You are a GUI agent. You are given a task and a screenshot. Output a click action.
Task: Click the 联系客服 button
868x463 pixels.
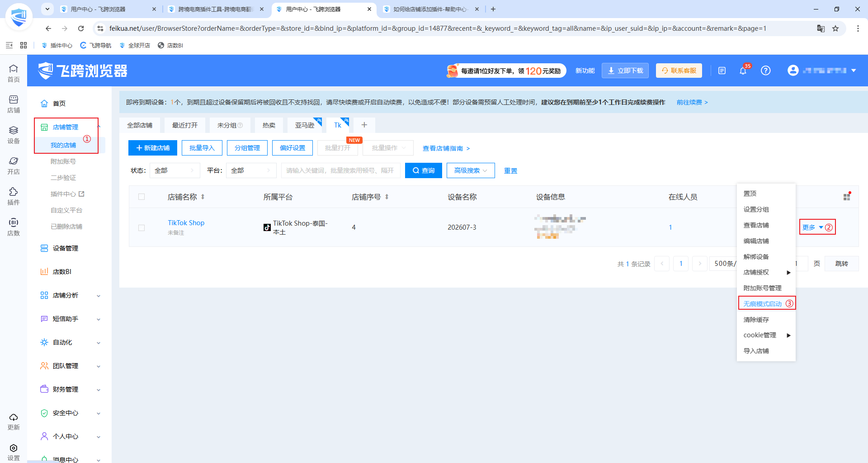pos(679,71)
